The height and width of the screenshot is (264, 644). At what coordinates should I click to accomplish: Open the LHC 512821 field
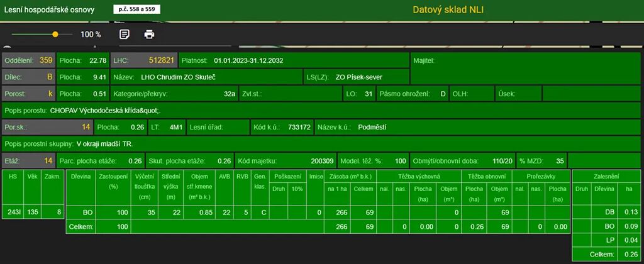point(143,61)
